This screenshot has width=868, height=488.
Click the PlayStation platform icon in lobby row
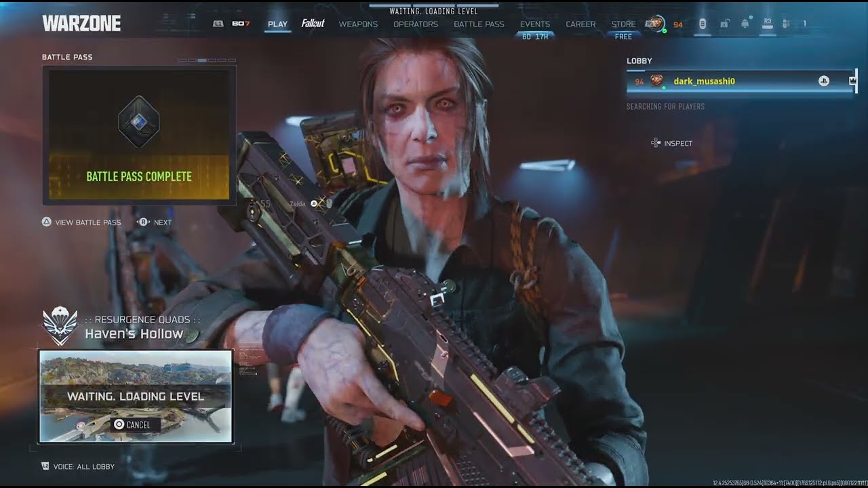[x=823, y=81]
